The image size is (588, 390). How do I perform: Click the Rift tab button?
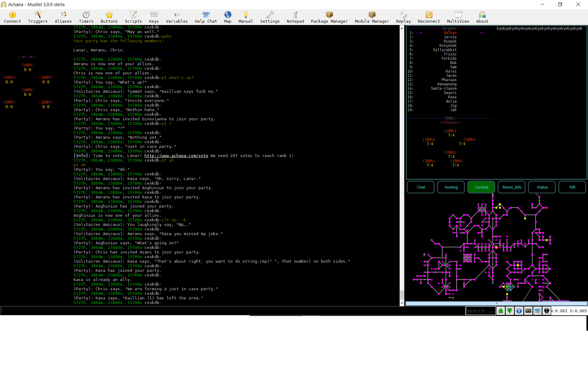pyautogui.click(x=572, y=187)
